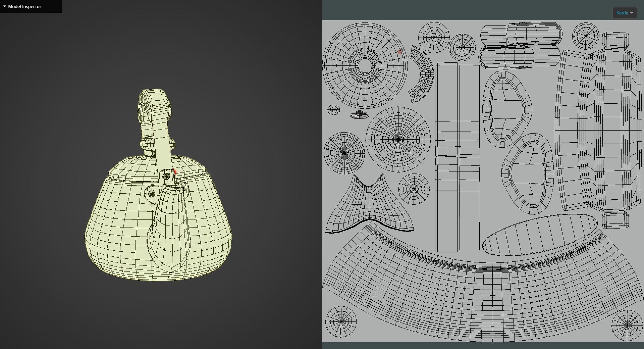Open the Kettle material dropdown
Screen dimensions: 644x349
coord(625,13)
